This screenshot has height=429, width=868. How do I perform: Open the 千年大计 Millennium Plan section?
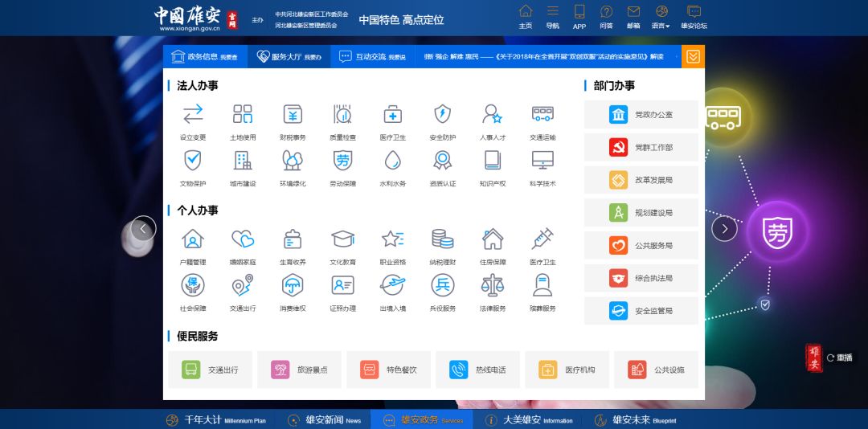point(216,419)
